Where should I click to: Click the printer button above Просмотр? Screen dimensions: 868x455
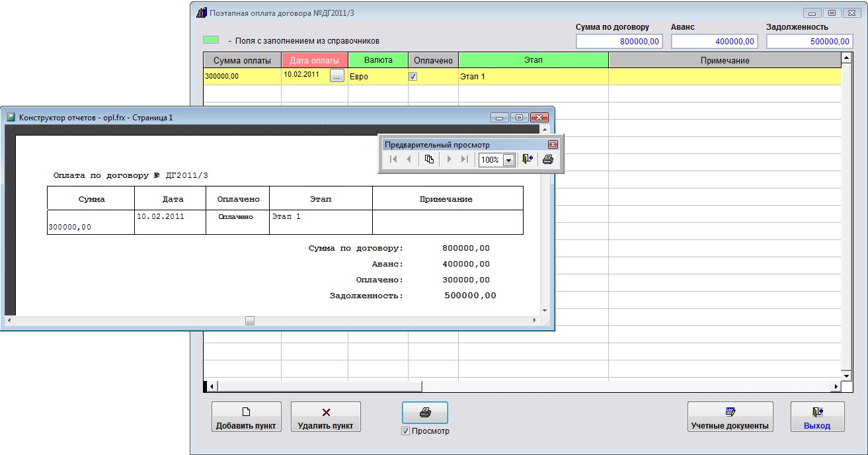pos(425,413)
